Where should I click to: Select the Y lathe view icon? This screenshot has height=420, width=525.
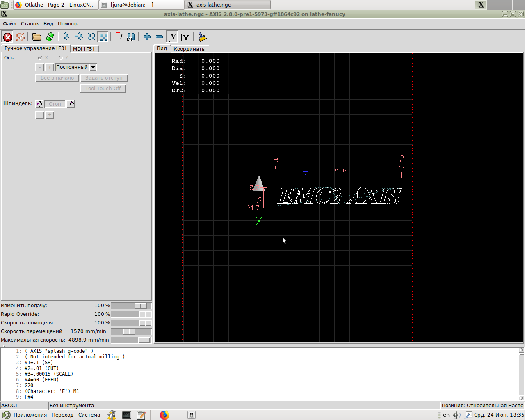coord(173,37)
